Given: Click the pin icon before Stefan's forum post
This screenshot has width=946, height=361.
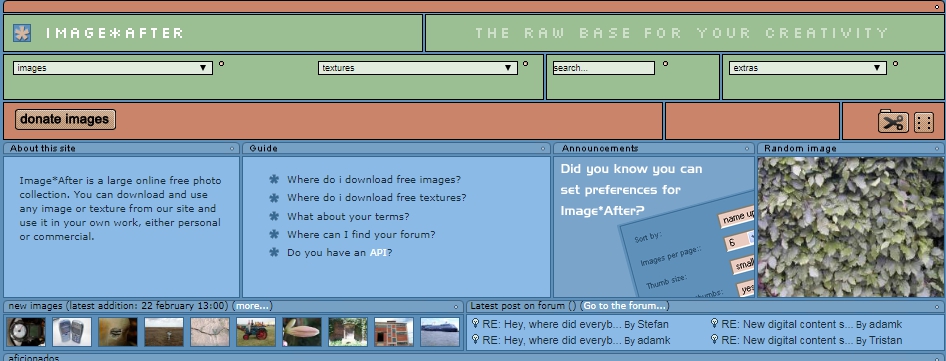Looking at the screenshot, I should [475, 324].
